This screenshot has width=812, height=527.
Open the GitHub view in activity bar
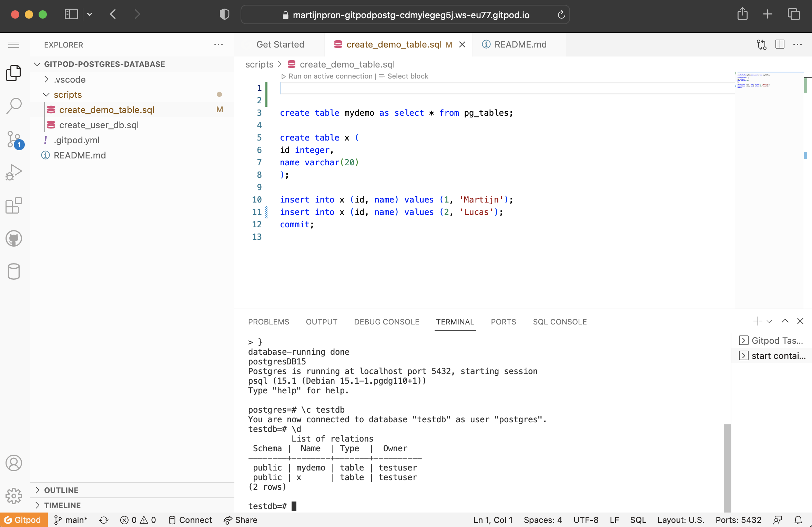click(14, 238)
